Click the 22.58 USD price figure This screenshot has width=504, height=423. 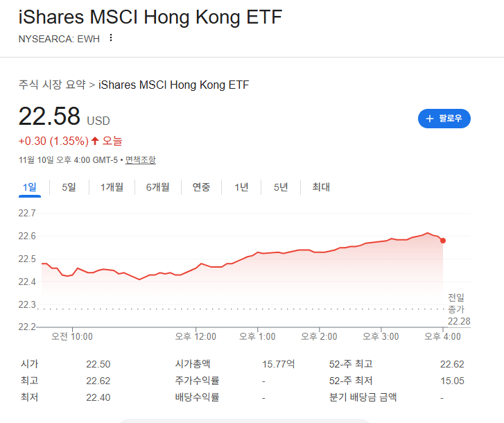pos(64,116)
